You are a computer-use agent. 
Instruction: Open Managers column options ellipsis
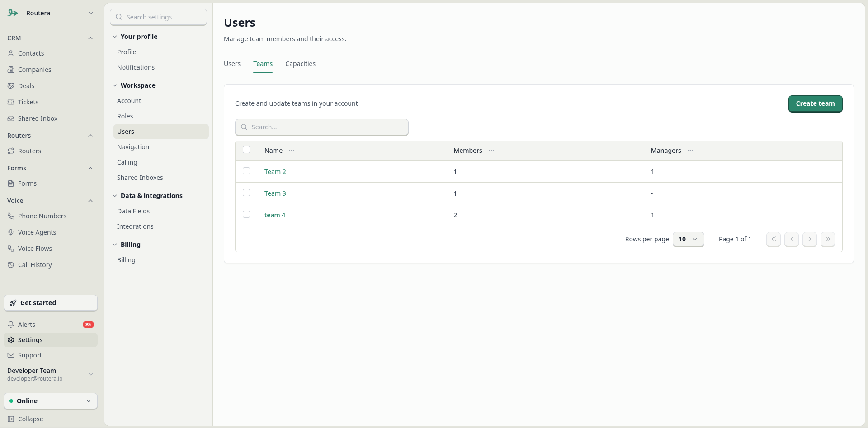pos(690,151)
